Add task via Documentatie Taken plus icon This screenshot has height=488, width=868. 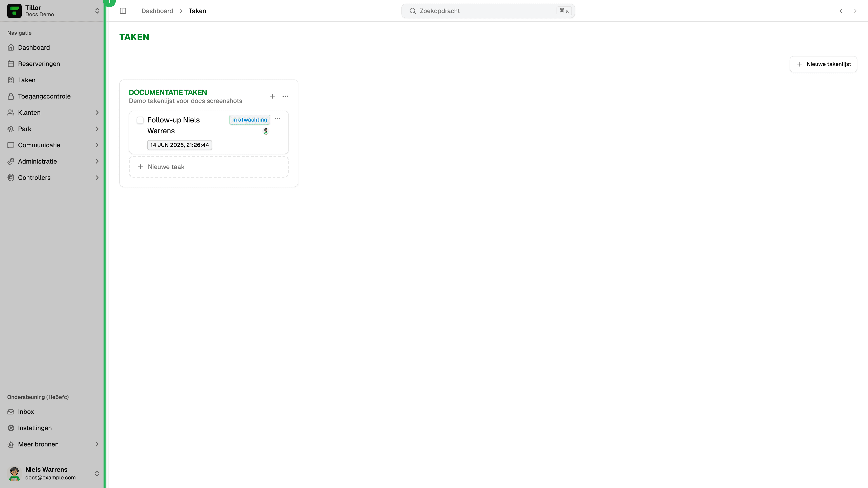(x=273, y=96)
